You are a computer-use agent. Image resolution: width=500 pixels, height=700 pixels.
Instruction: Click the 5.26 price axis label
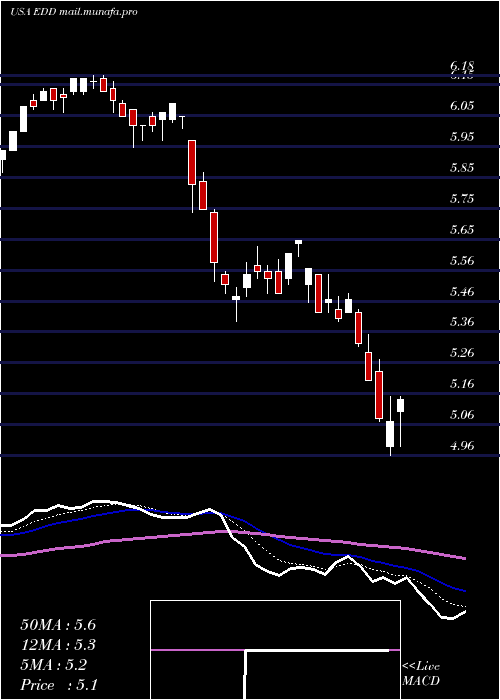(x=462, y=353)
